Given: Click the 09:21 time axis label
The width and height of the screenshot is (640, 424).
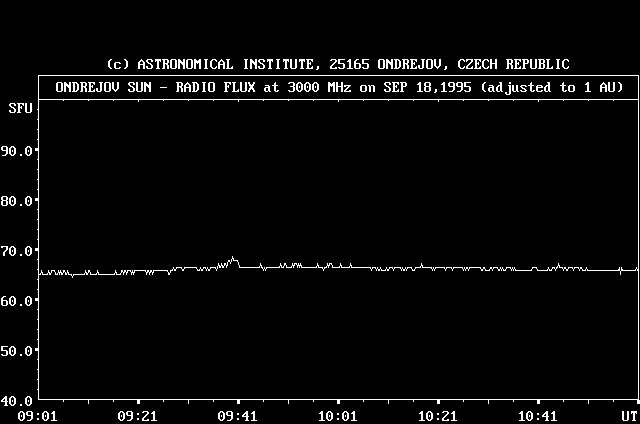Looking at the screenshot, I should [136, 415].
